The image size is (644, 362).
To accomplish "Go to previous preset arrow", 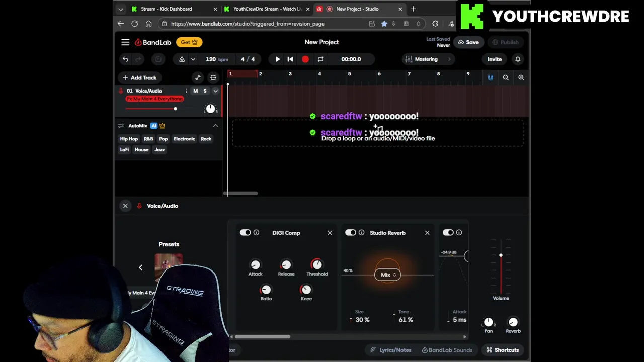I will click(x=141, y=268).
